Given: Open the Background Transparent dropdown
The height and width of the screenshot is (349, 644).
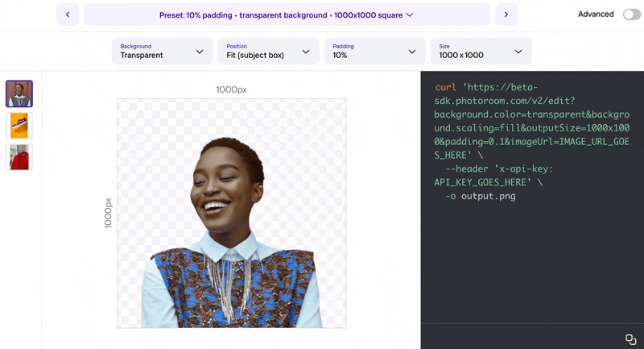Looking at the screenshot, I should 161,52.
